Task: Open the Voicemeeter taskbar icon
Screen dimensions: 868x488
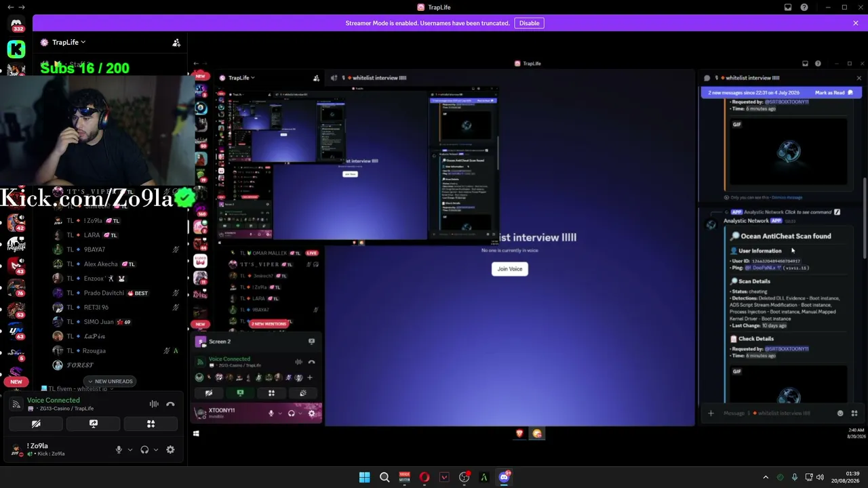Action: tap(405, 477)
